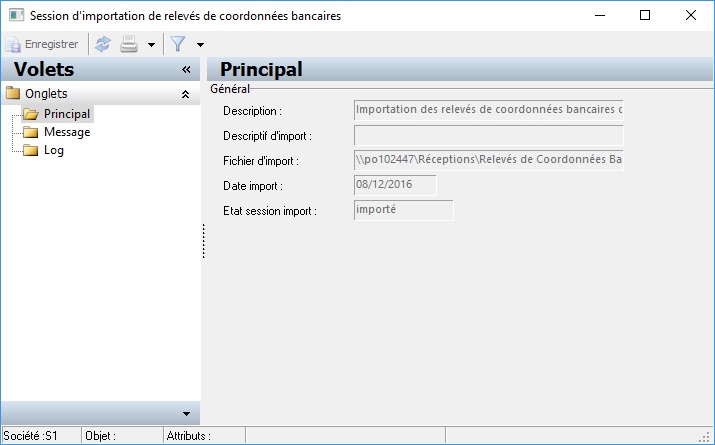Click the Principal heading in main panel
The height and width of the screenshot is (445, 715).
[x=261, y=69]
